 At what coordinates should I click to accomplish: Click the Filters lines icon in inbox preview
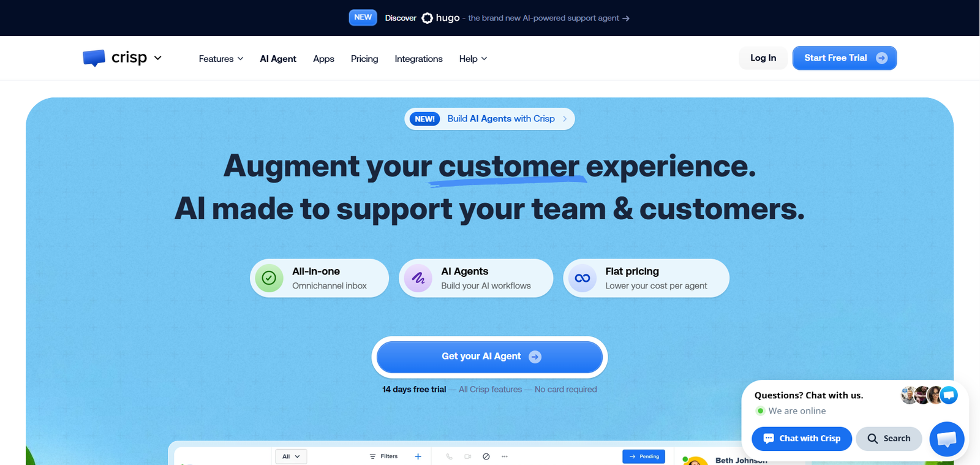point(372,456)
